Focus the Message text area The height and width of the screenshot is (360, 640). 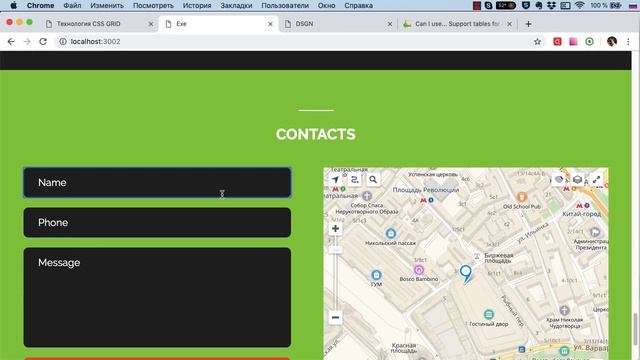point(157,298)
